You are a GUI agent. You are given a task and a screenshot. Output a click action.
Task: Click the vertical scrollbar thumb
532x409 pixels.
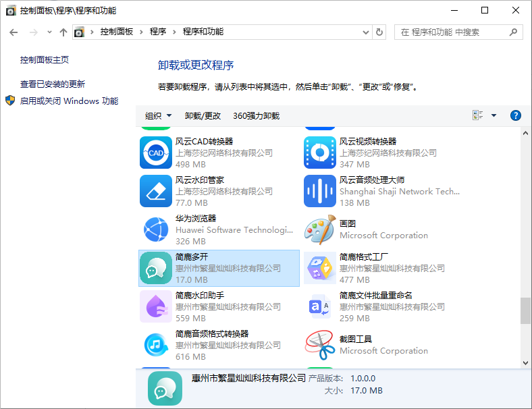525,310
